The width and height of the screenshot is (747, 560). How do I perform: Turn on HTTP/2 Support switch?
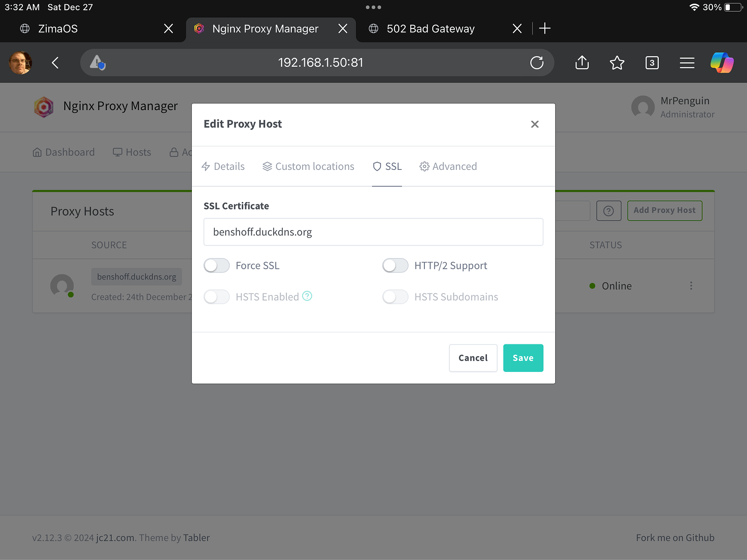pyautogui.click(x=395, y=266)
